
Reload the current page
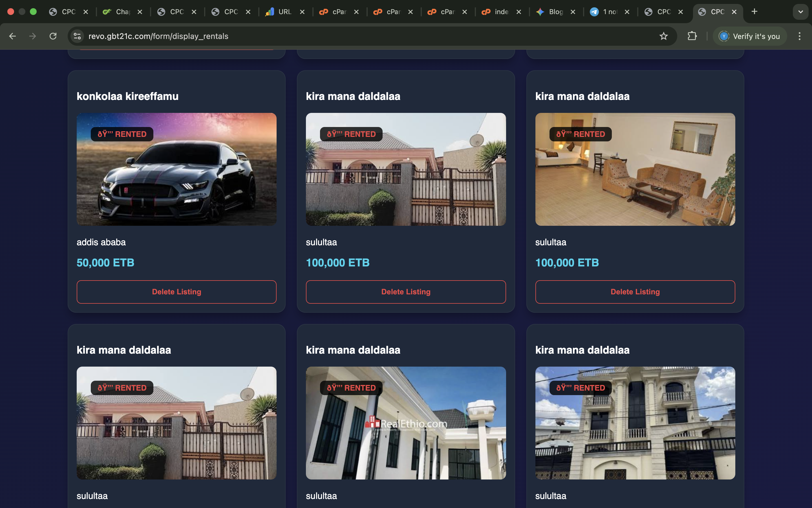tap(53, 36)
